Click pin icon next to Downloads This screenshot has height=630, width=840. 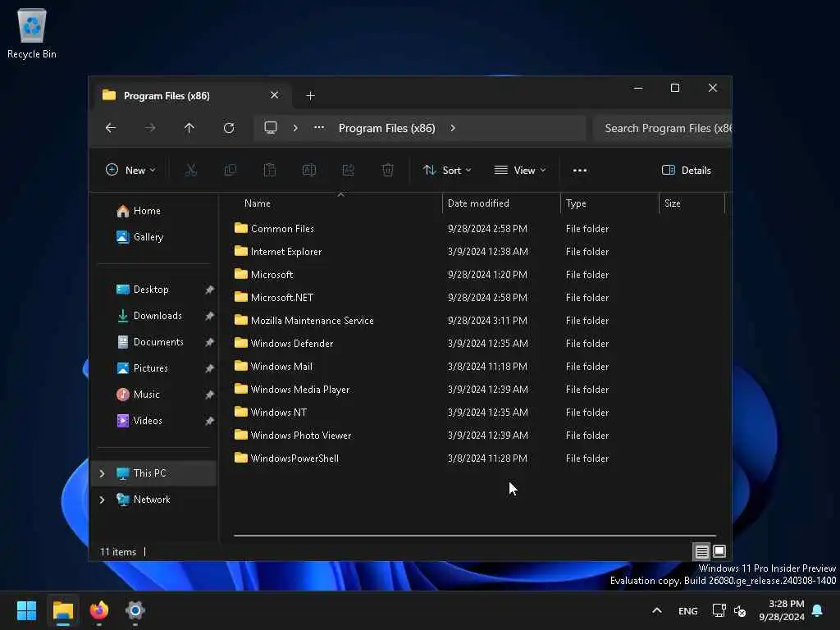click(209, 316)
